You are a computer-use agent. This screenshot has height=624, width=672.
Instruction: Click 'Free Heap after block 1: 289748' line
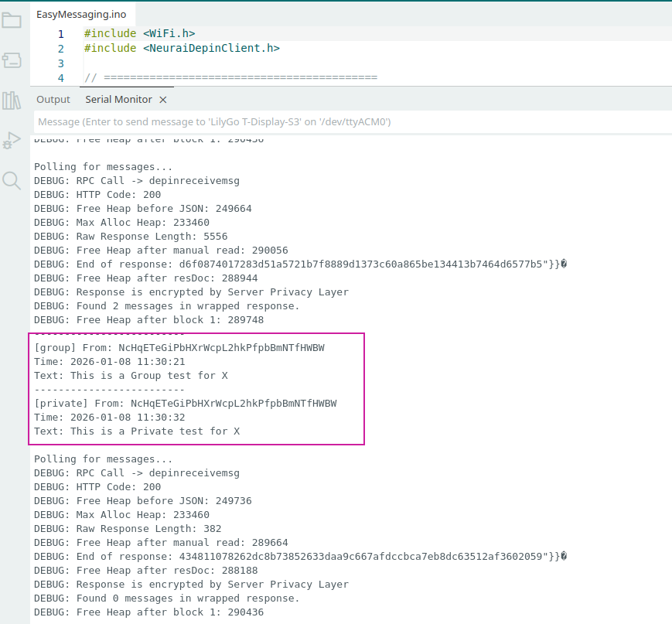point(149,319)
